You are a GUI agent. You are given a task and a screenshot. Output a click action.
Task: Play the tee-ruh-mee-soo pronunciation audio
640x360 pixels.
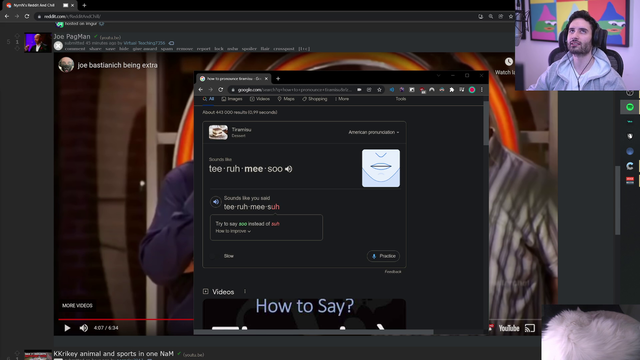pyautogui.click(x=289, y=169)
